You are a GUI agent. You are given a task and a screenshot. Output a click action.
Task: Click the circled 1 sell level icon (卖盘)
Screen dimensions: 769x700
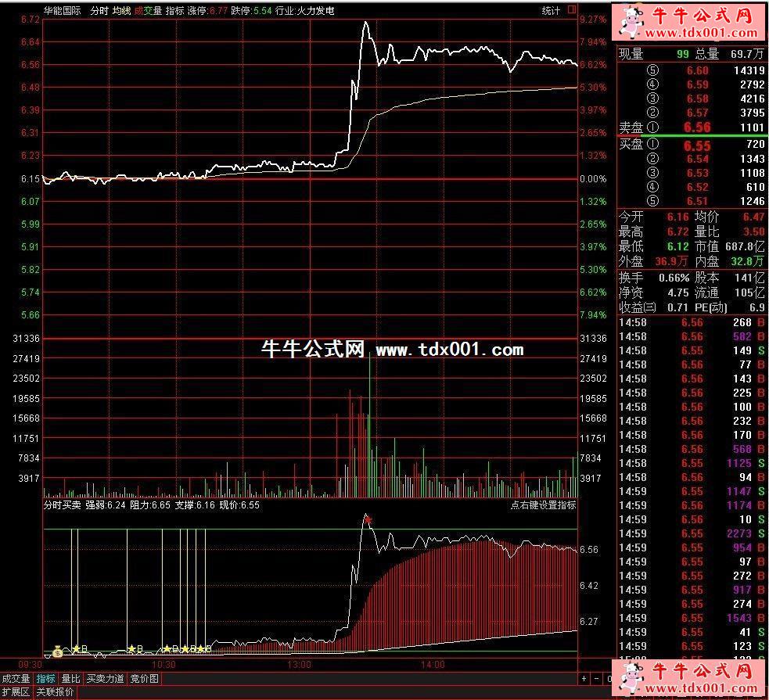click(x=653, y=127)
